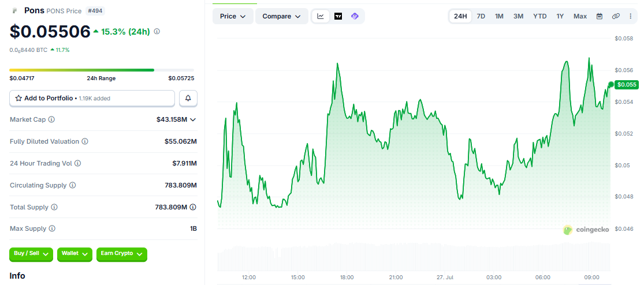Click the volume bars below the chart
This screenshot has width=644, height=285.
tap(414, 257)
